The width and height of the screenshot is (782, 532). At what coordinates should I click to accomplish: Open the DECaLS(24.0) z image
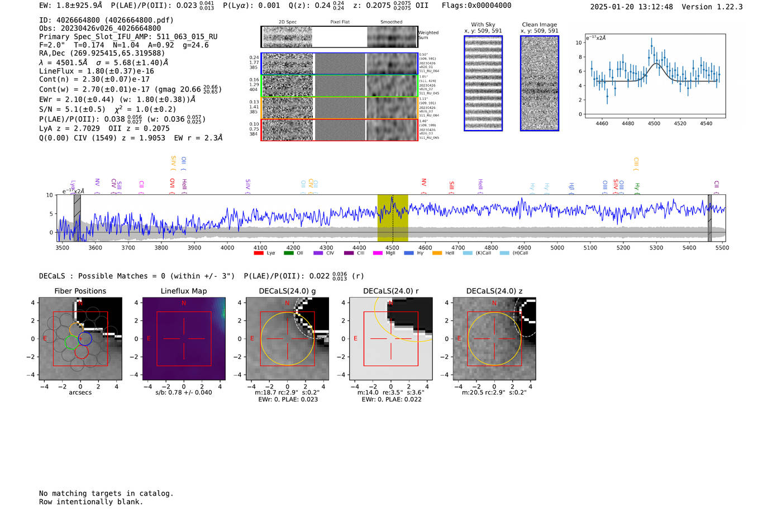(494, 338)
